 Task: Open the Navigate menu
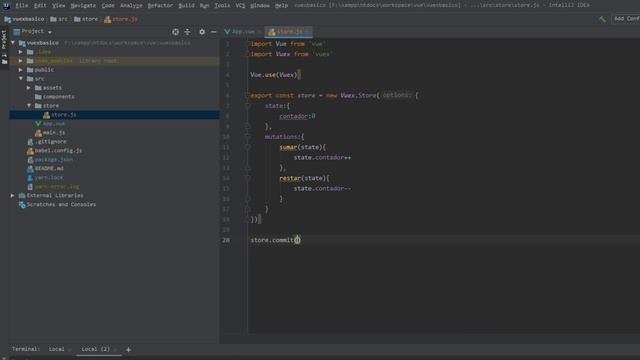click(x=83, y=5)
